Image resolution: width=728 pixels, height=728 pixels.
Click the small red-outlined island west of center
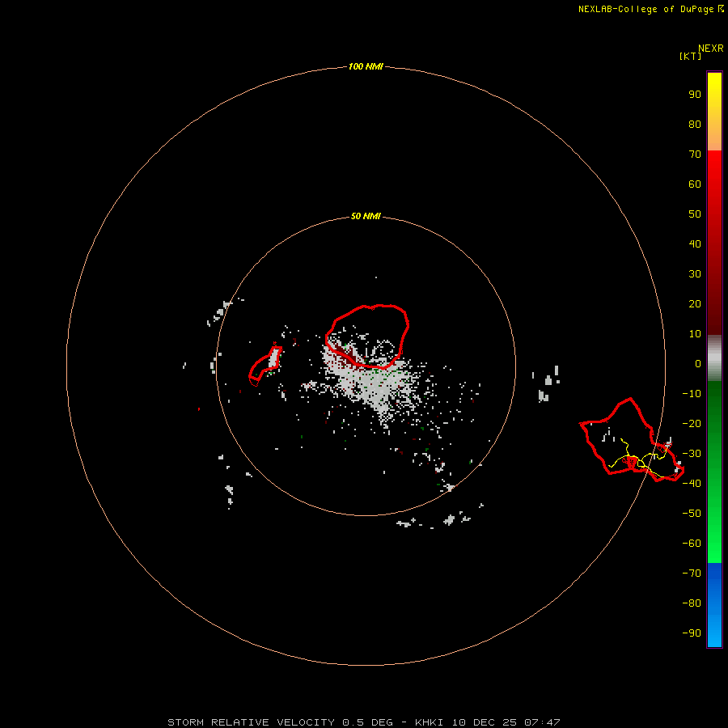(265, 366)
